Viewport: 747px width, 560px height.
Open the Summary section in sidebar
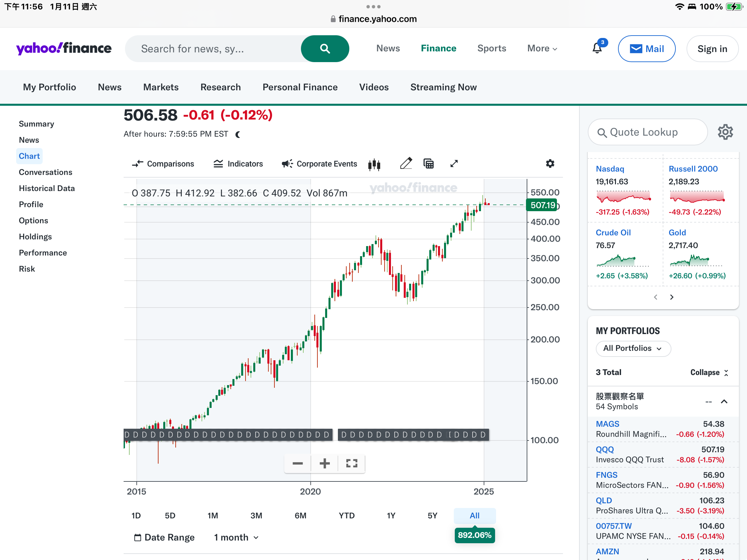(x=37, y=124)
